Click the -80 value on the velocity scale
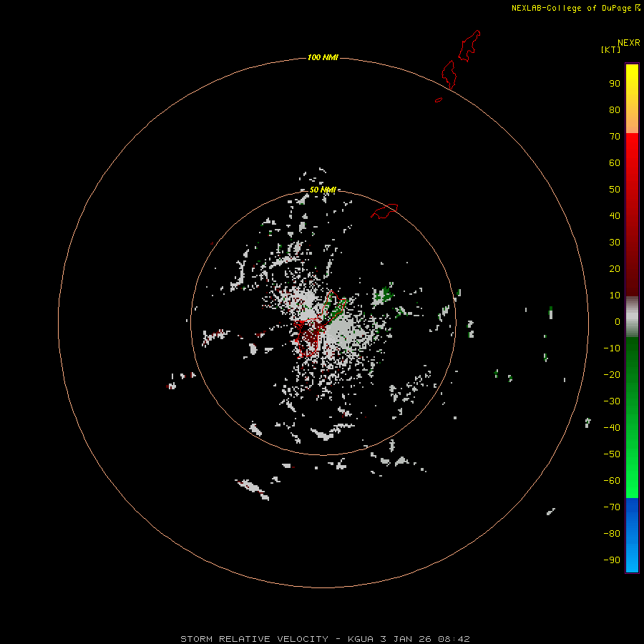 612,534
